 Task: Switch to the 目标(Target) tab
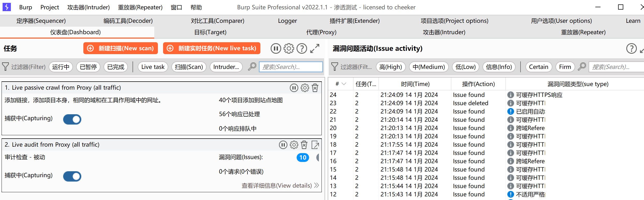click(210, 32)
